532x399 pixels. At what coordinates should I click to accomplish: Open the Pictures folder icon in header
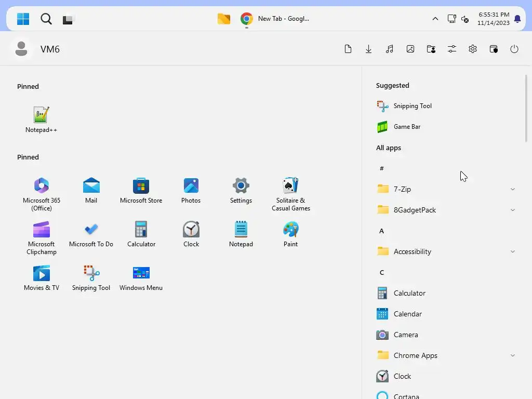pos(410,49)
